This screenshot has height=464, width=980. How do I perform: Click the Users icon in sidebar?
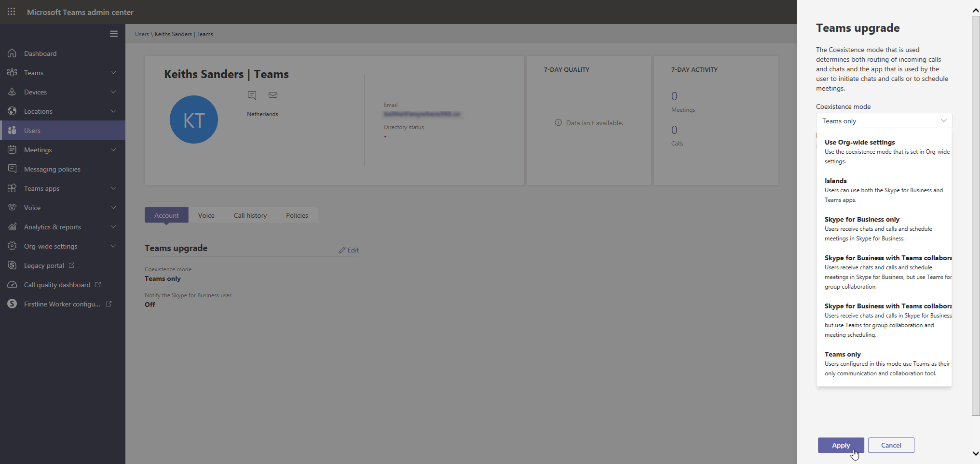coord(12,130)
